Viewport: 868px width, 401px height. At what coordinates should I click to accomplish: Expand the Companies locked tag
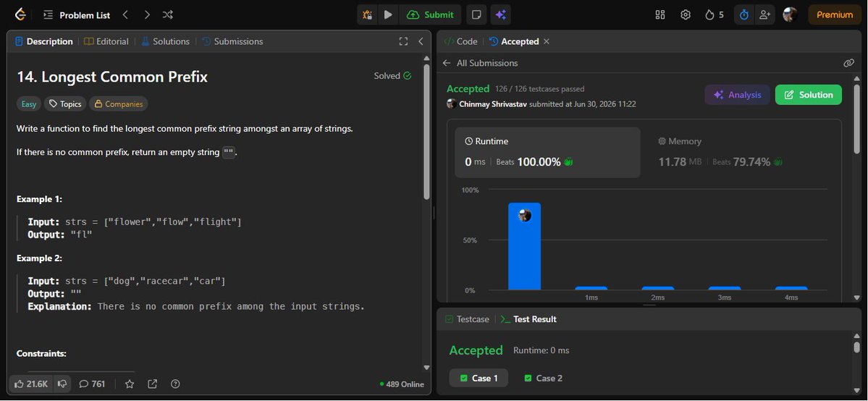(119, 104)
